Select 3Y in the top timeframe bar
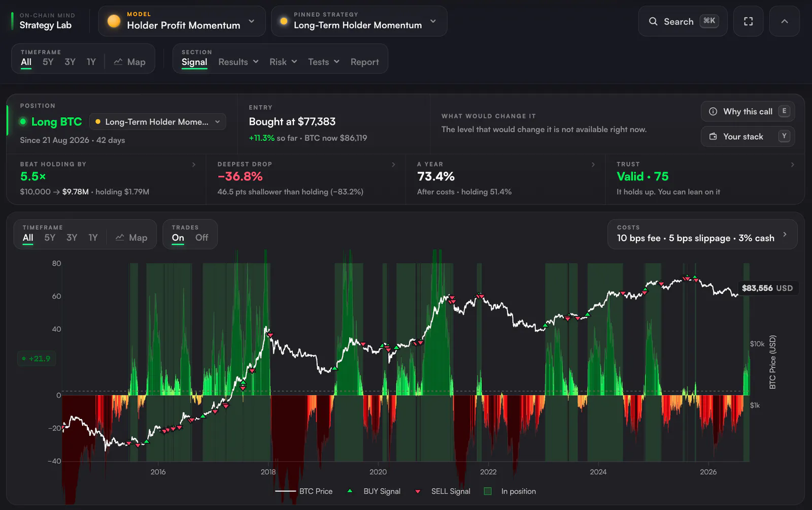The image size is (812, 510). [70, 62]
